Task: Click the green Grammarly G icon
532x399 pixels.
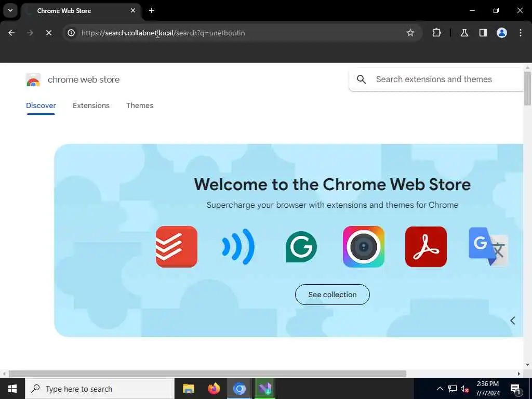Action: 301,247
